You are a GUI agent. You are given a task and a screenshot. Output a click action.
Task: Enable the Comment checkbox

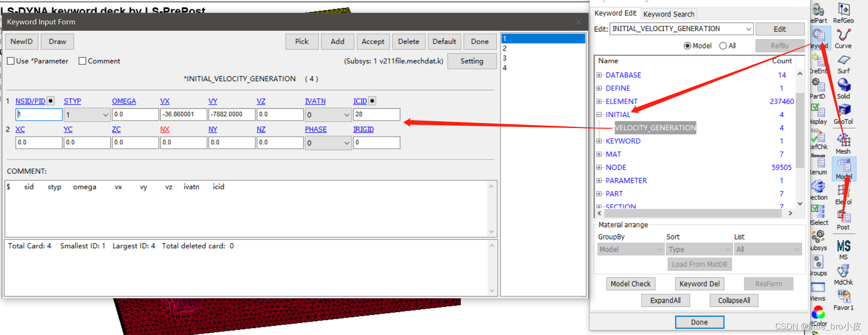click(x=82, y=61)
